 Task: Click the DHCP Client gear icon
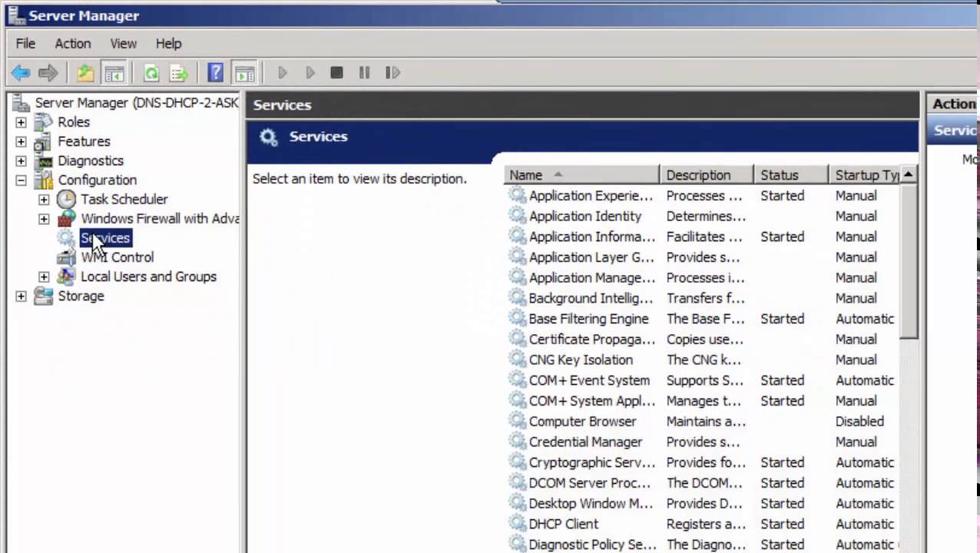click(x=518, y=524)
